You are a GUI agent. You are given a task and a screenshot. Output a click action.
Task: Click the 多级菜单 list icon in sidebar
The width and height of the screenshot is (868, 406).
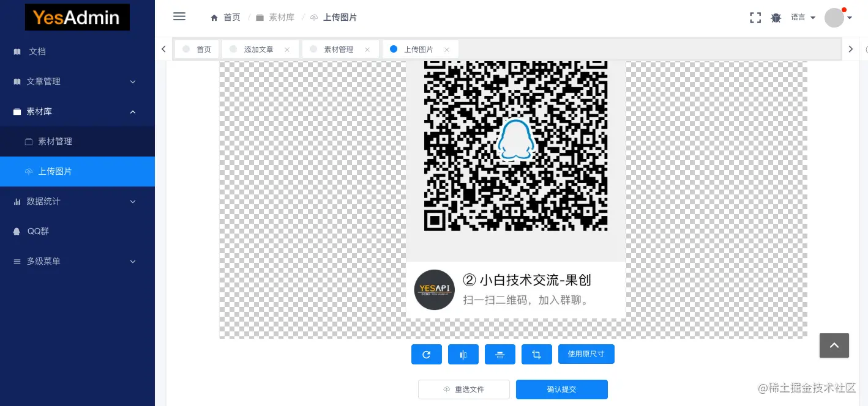pos(17,262)
